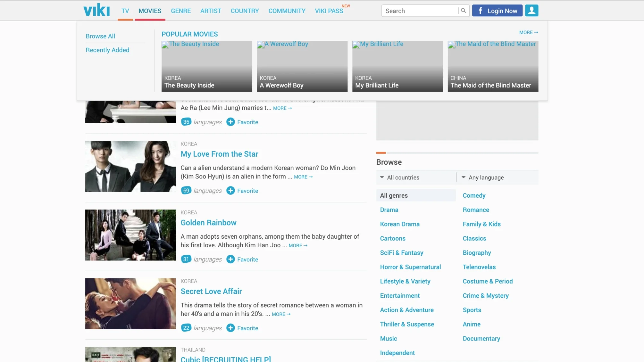Click the My Love From the Star thumbnail
The width and height of the screenshot is (644, 362).
click(130, 166)
